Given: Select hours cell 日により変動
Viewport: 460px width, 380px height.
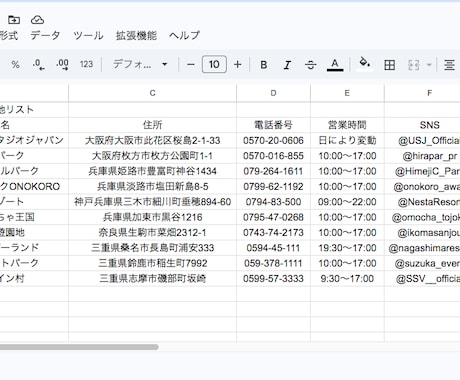Looking at the screenshot, I should click(347, 140).
